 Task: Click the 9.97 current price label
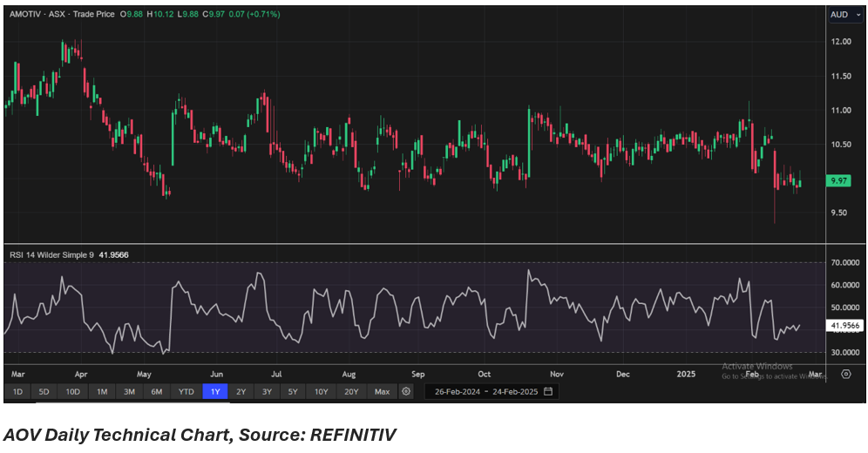pyautogui.click(x=838, y=181)
